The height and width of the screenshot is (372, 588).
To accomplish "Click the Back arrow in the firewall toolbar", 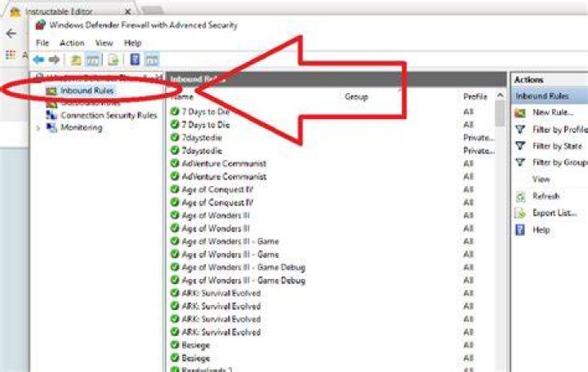I will pyautogui.click(x=38, y=60).
